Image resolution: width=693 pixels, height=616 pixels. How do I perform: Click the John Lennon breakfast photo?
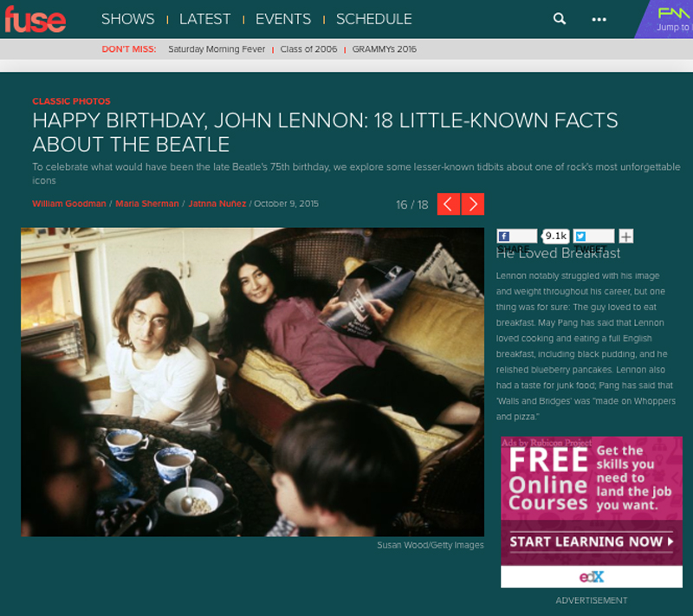[x=252, y=382]
